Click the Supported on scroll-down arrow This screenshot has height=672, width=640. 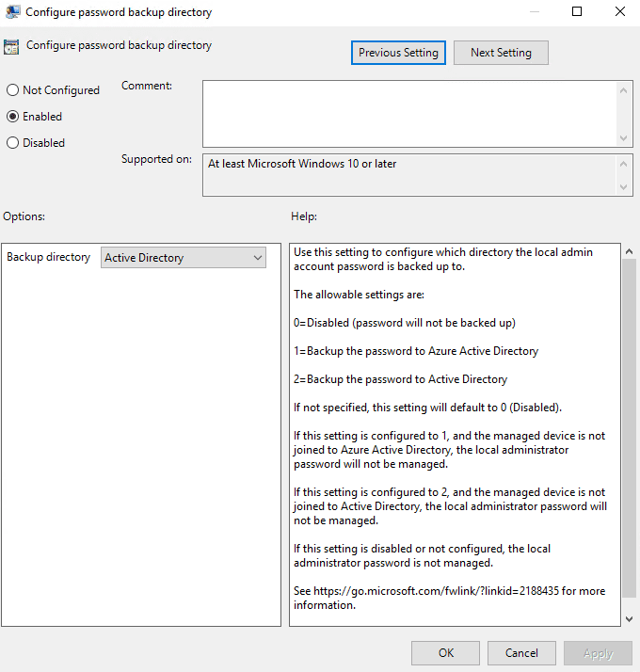pyautogui.click(x=625, y=186)
